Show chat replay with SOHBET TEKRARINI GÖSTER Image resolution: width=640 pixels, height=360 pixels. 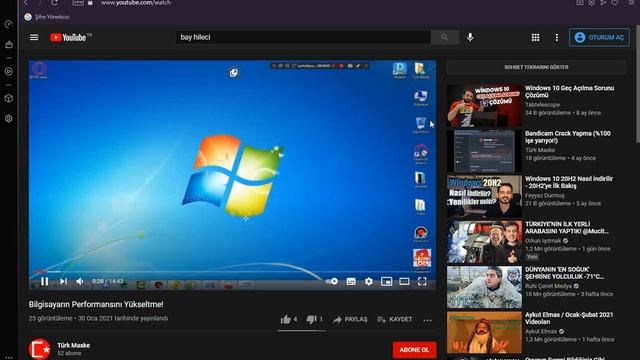pos(536,67)
